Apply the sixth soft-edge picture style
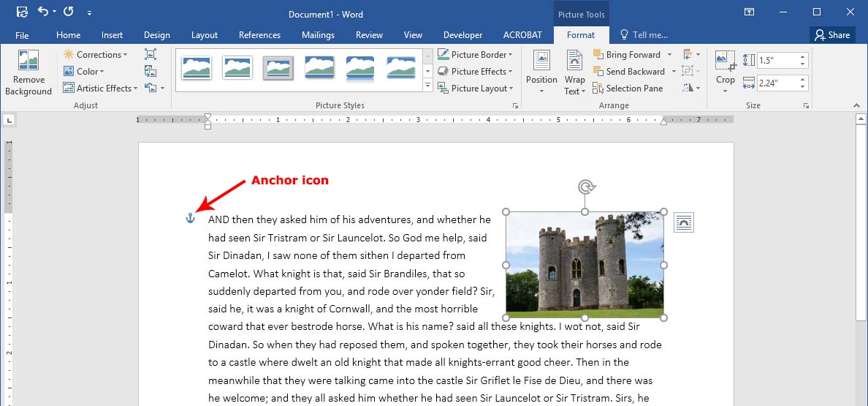The width and height of the screenshot is (868, 406). point(401,67)
